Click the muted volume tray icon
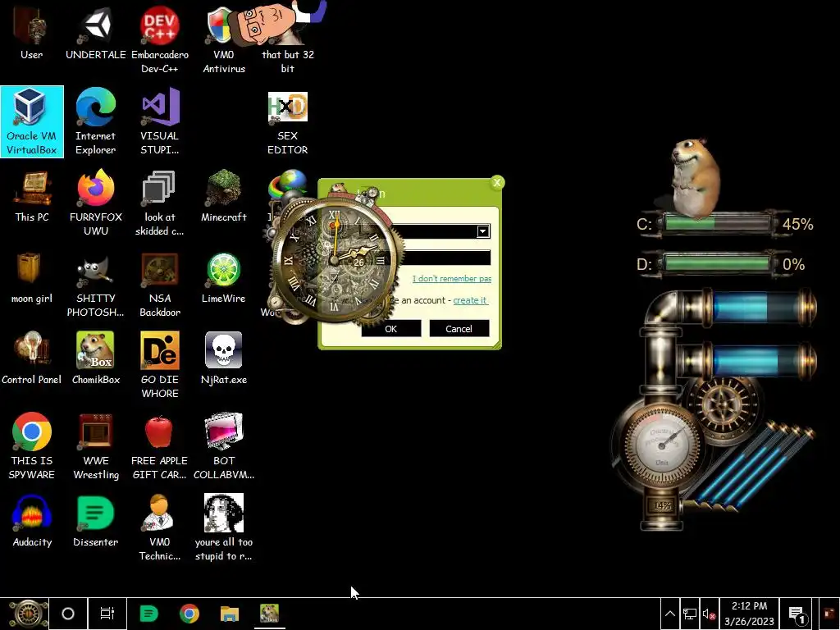Image resolution: width=840 pixels, height=630 pixels. coord(710,614)
